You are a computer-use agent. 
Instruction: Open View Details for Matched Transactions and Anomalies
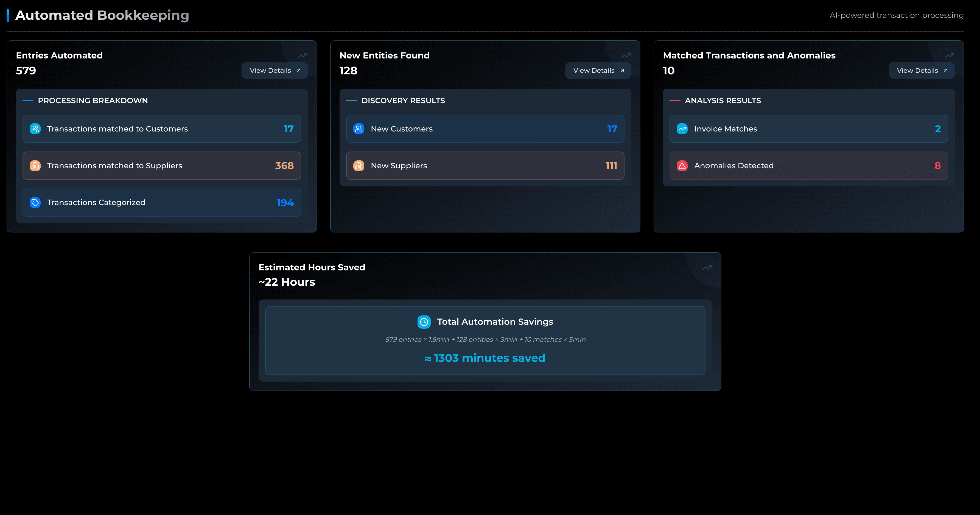click(x=922, y=70)
